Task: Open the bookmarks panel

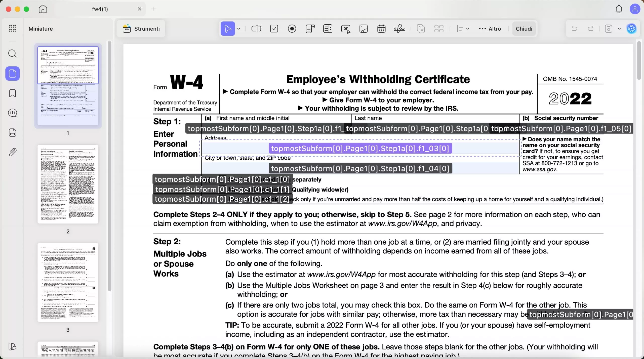Action: tap(12, 93)
